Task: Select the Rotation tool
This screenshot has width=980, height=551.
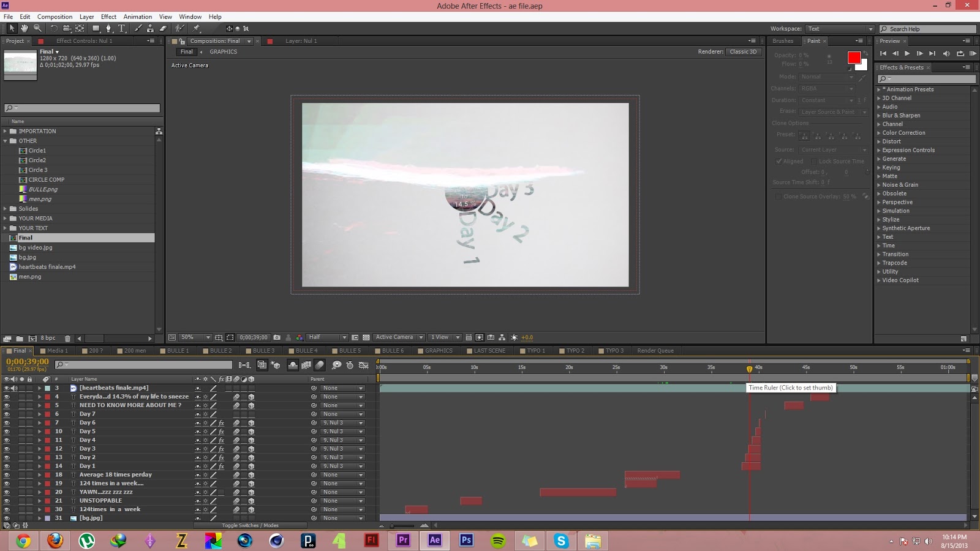Action: coord(54,28)
